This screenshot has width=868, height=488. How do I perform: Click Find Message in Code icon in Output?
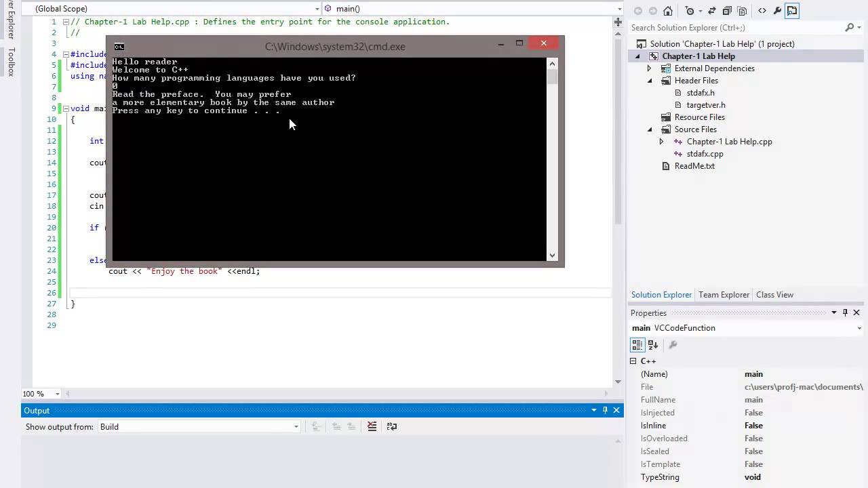coord(315,426)
